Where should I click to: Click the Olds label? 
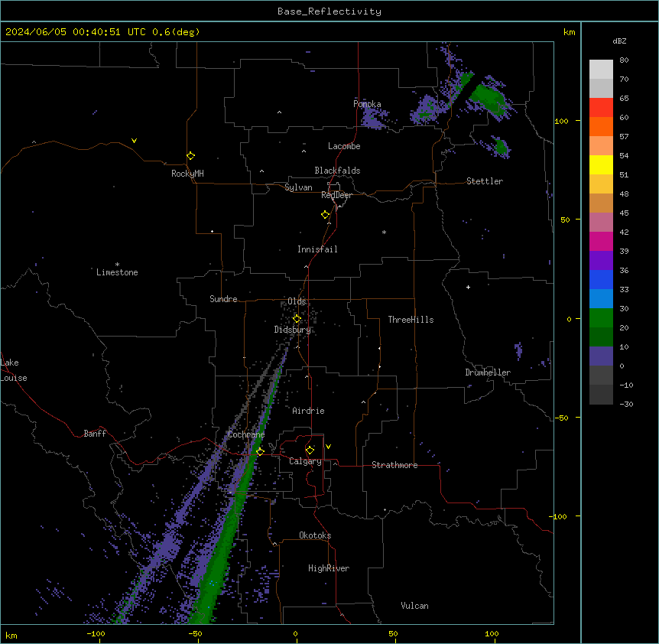click(x=297, y=301)
